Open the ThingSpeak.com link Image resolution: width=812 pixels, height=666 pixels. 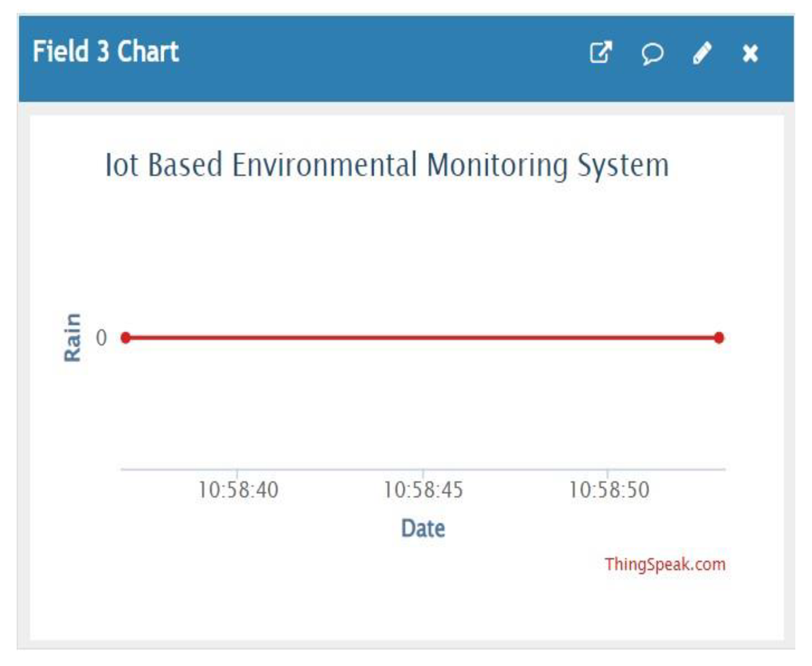(x=664, y=564)
